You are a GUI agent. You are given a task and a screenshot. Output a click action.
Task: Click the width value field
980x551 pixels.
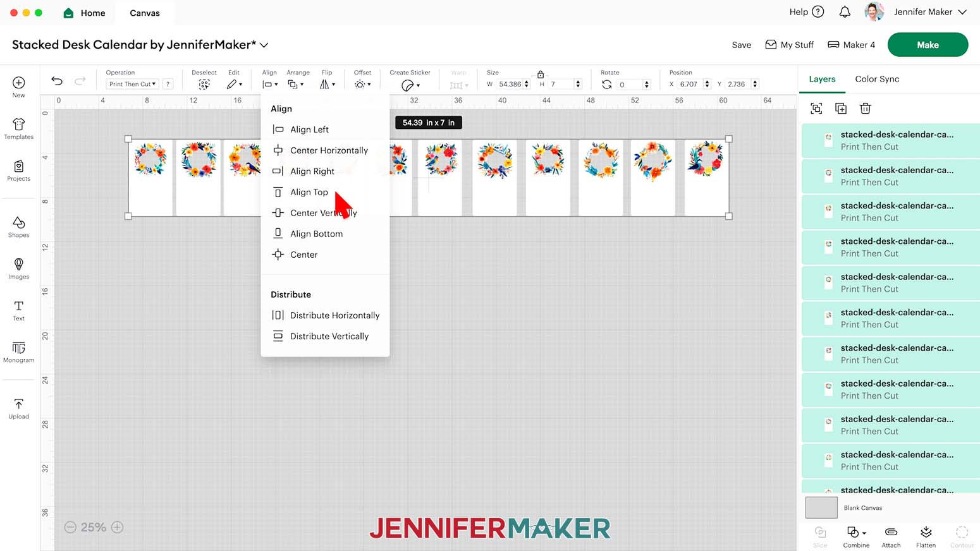point(510,84)
